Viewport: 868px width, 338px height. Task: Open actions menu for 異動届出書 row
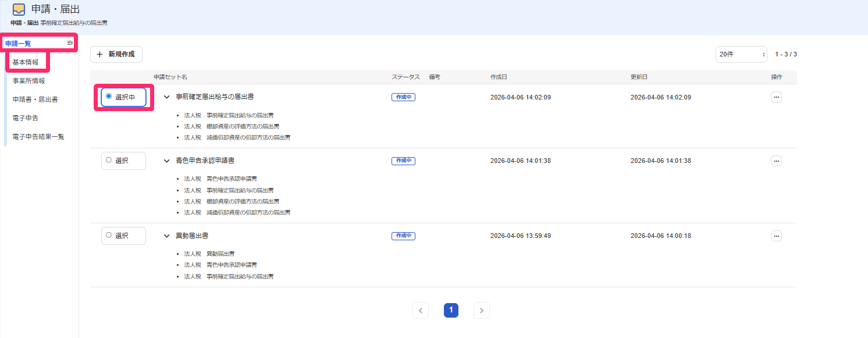[x=776, y=236]
